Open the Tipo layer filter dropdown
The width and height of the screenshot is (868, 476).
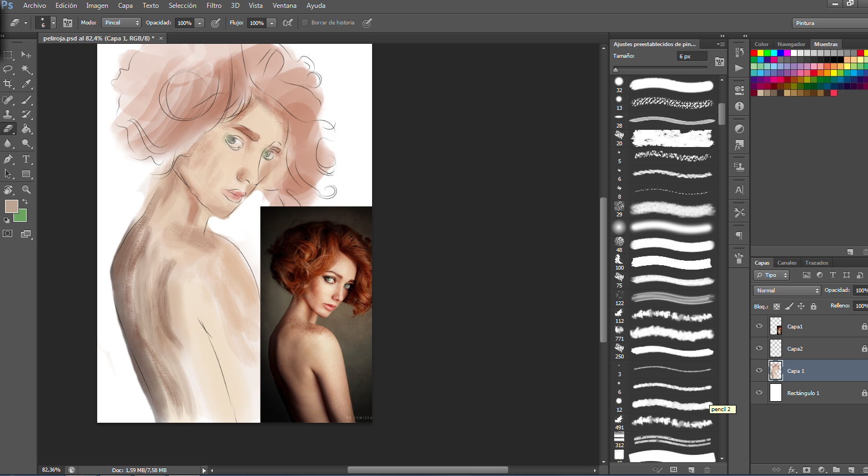pos(771,275)
